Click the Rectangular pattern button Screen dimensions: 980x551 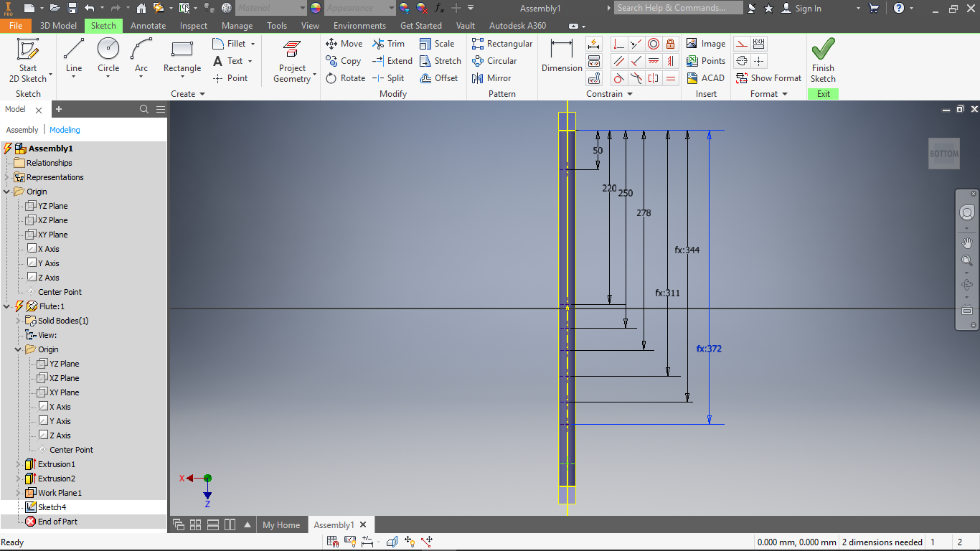tap(501, 44)
